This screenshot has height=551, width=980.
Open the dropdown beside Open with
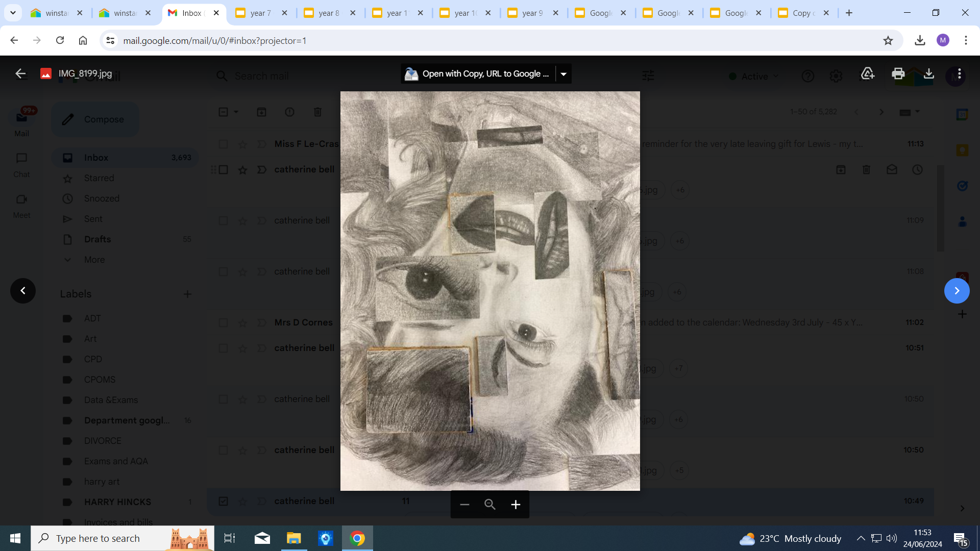(x=563, y=74)
